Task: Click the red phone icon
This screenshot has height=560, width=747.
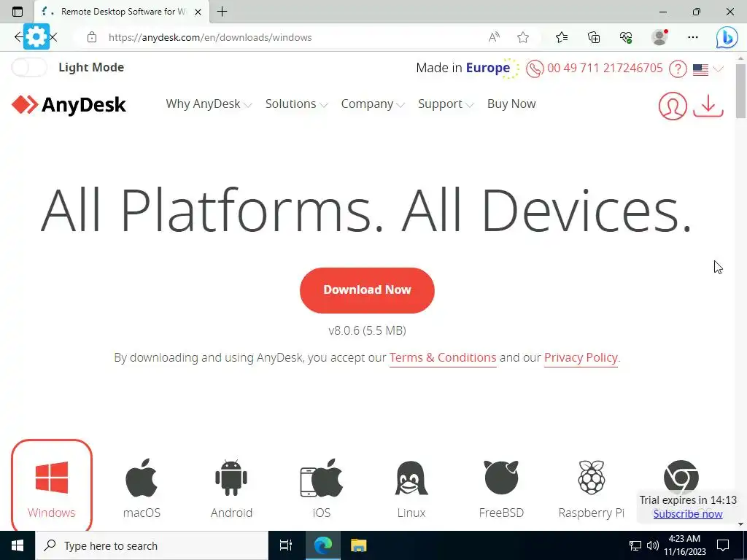Action: point(535,69)
